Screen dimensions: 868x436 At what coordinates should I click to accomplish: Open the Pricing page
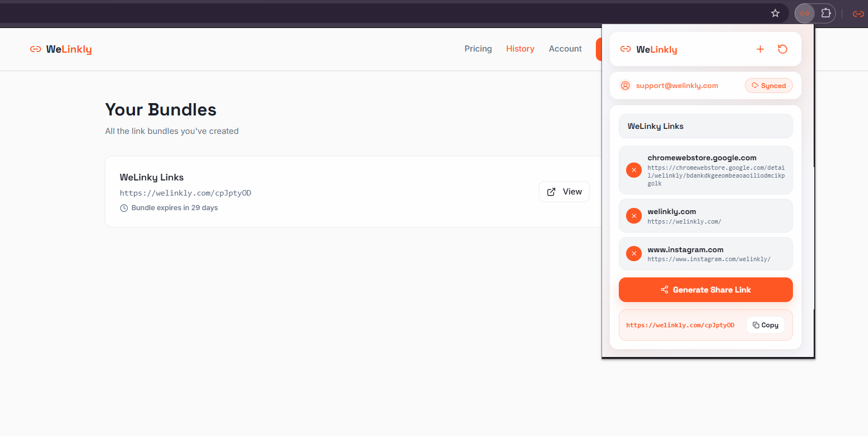coord(478,49)
